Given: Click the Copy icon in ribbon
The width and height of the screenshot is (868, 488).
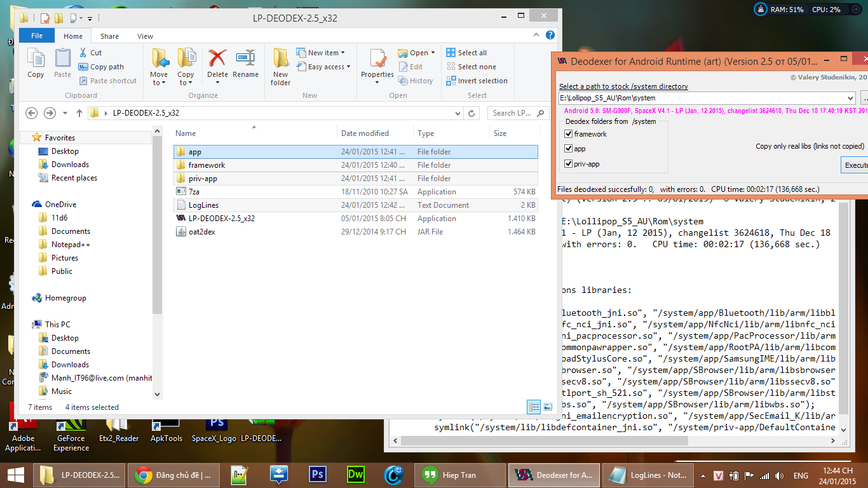Looking at the screenshot, I should pyautogui.click(x=36, y=64).
